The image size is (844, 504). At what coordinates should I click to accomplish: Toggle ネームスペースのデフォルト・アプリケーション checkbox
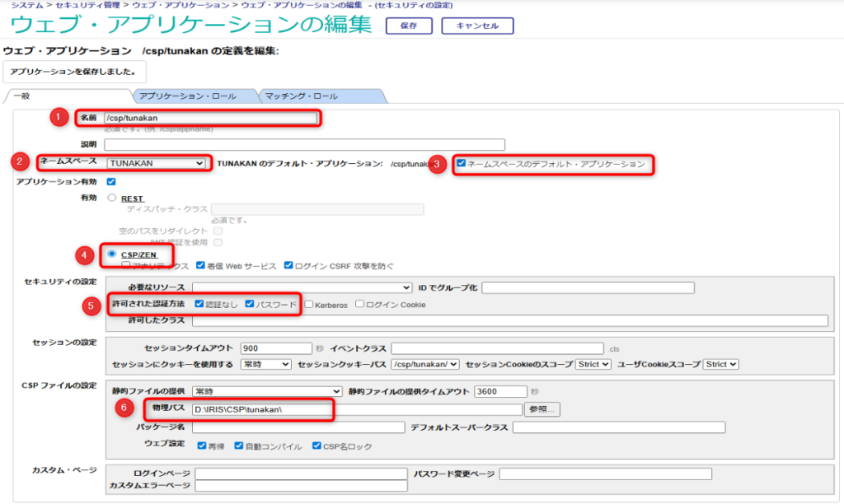[462, 164]
